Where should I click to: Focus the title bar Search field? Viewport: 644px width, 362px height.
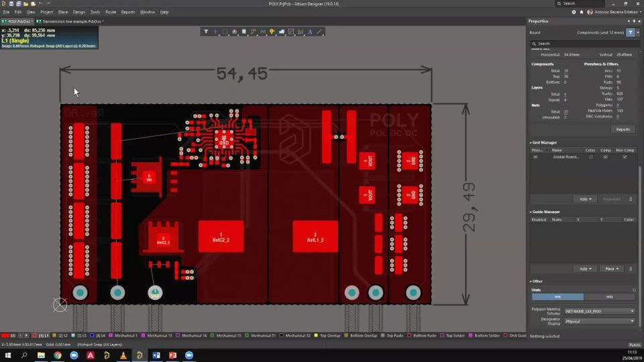click(x=581, y=3)
